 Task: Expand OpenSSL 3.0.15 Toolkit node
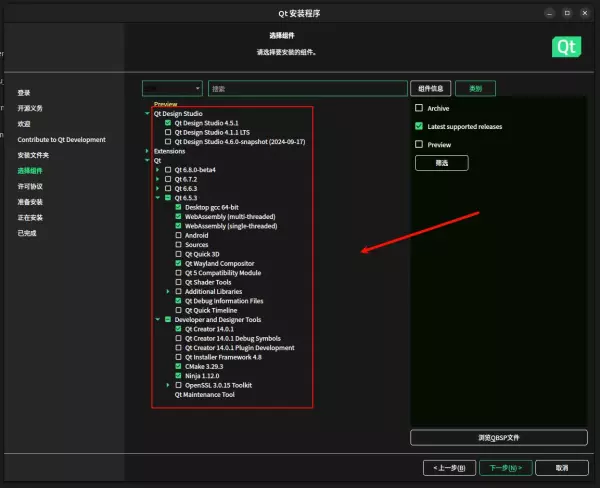[x=168, y=385]
